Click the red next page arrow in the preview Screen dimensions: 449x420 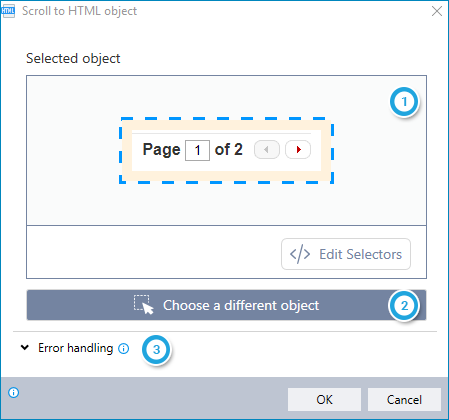pyautogui.click(x=298, y=150)
